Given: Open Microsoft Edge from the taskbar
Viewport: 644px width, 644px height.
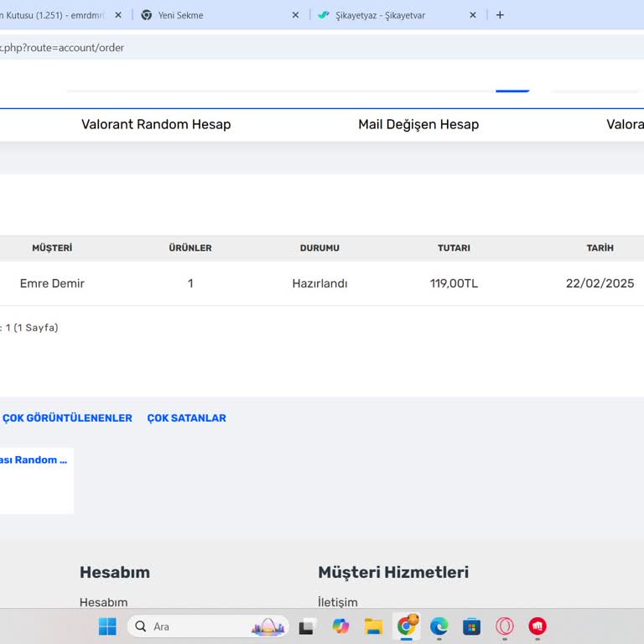Looking at the screenshot, I should pyautogui.click(x=439, y=626).
